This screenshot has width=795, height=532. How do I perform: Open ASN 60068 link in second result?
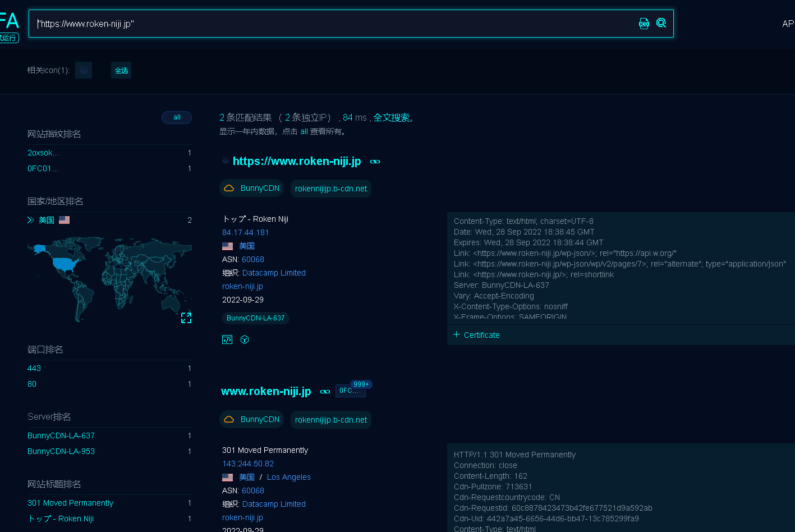[x=253, y=490]
